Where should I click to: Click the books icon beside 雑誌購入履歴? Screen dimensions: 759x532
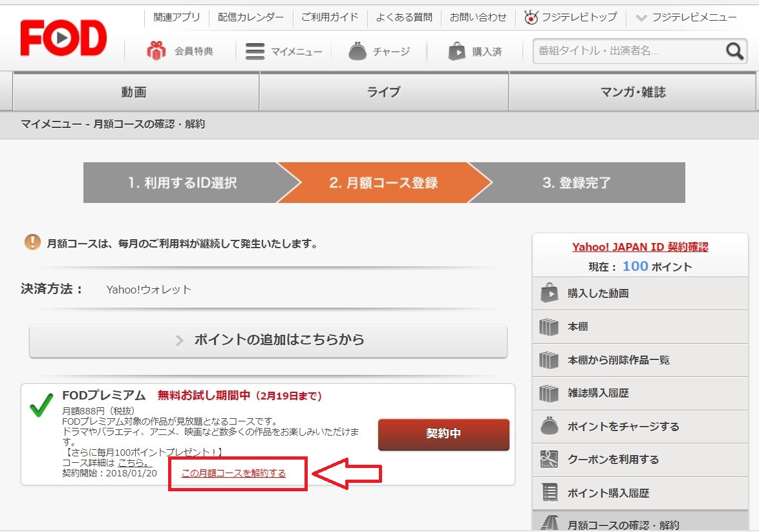pyautogui.click(x=549, y=393)
